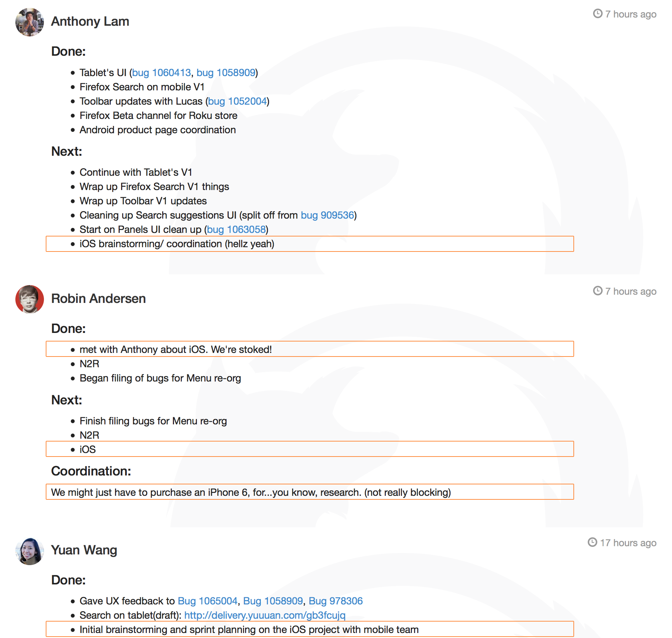The width and height of the screenshot is (672, 638).
Task: Open bug 1052004 toolbar updates link
Action: [237, 101]
